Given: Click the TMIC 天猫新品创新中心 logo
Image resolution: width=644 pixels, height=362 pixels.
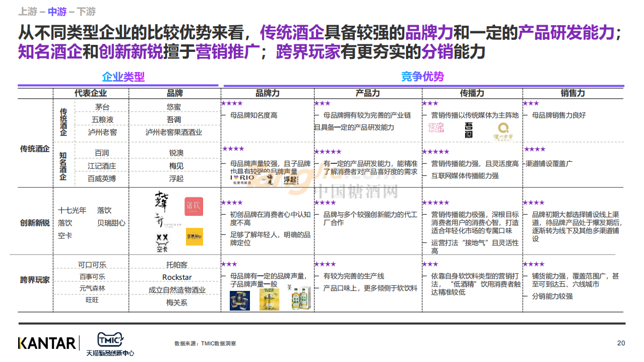Looking at the screenshot, I should [x=110, y=344].
